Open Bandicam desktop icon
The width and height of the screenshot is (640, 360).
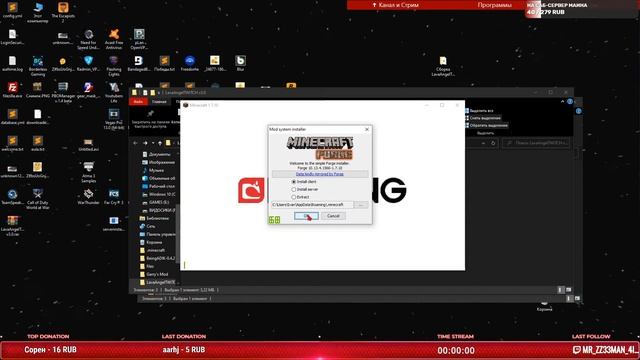click(139, 64)
